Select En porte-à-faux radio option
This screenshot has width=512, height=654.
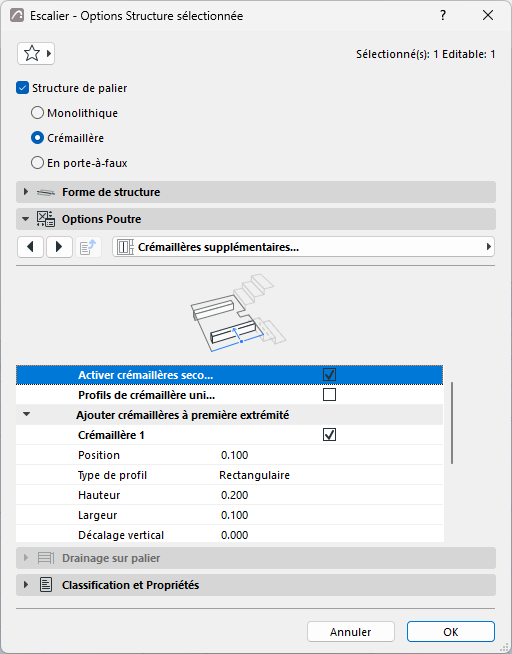37,163
